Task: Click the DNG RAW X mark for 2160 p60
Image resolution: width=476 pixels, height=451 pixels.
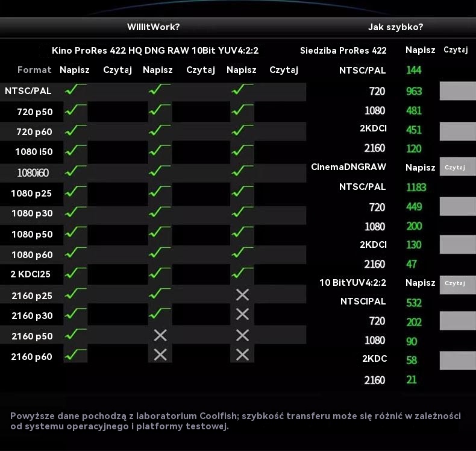Action: 160,355
